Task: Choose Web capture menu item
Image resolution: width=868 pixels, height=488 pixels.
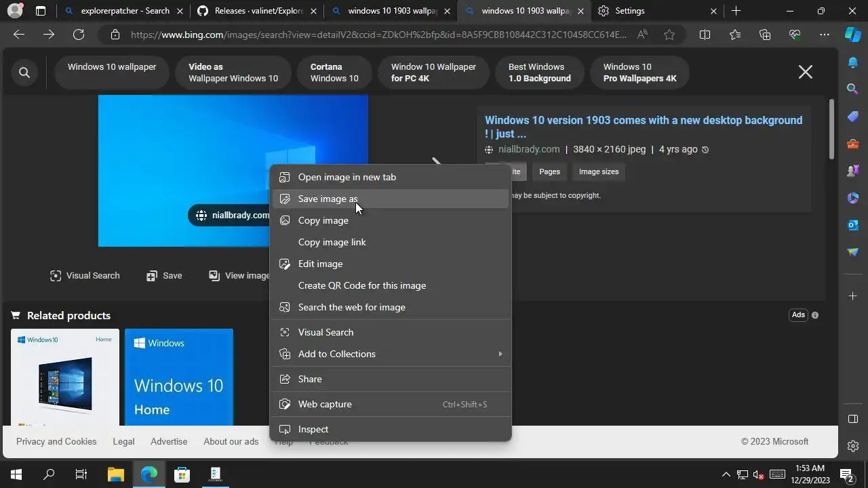Action: pos(391,404)
